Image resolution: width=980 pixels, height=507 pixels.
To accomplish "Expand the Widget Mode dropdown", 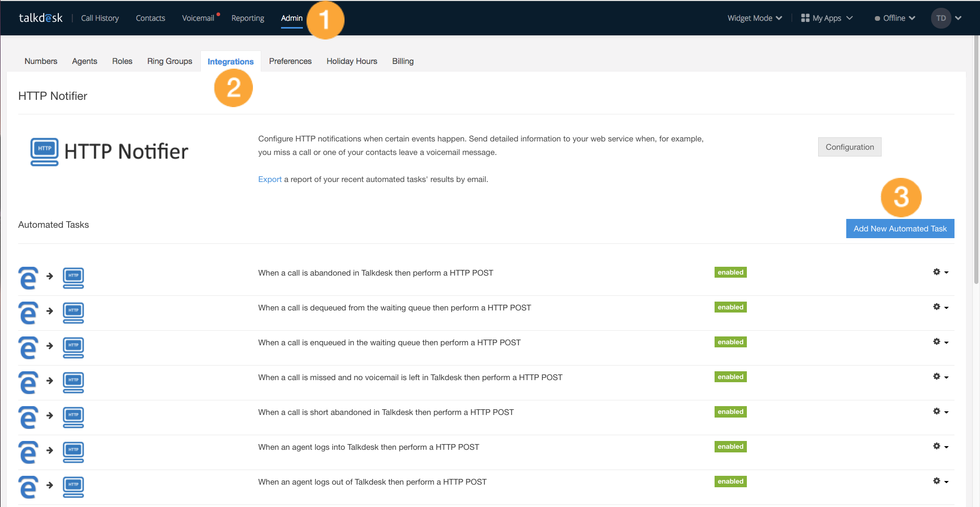I will 754,18.
